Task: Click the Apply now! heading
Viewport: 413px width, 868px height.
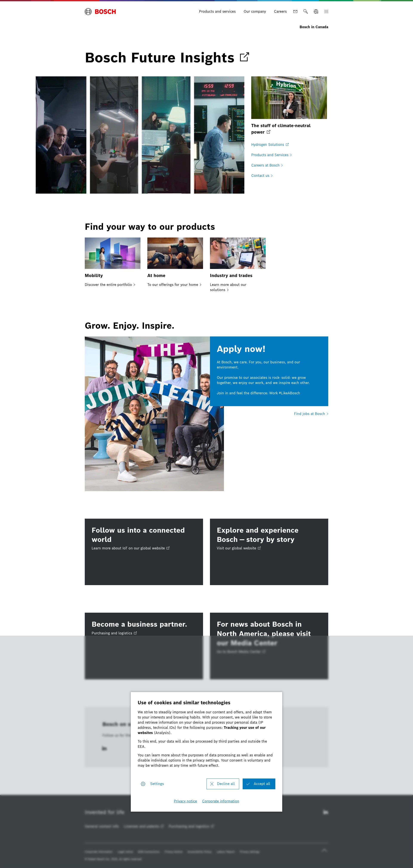Action: click(241, 349)
